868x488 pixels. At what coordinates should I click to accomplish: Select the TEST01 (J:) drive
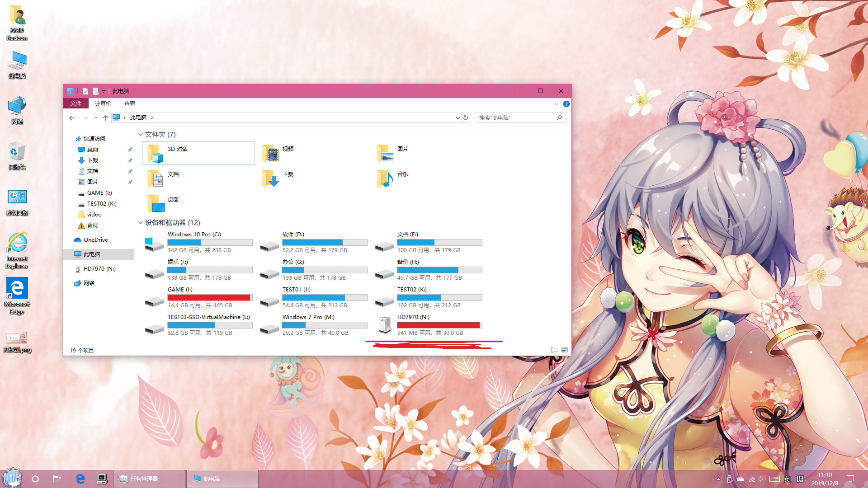coord(313,297)
